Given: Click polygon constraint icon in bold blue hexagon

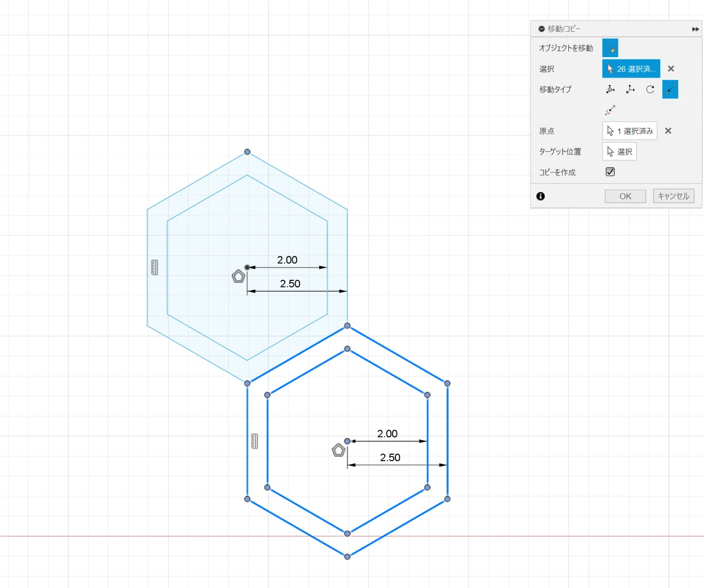Looking at the screenshot, I should click(x=339, y=450).
